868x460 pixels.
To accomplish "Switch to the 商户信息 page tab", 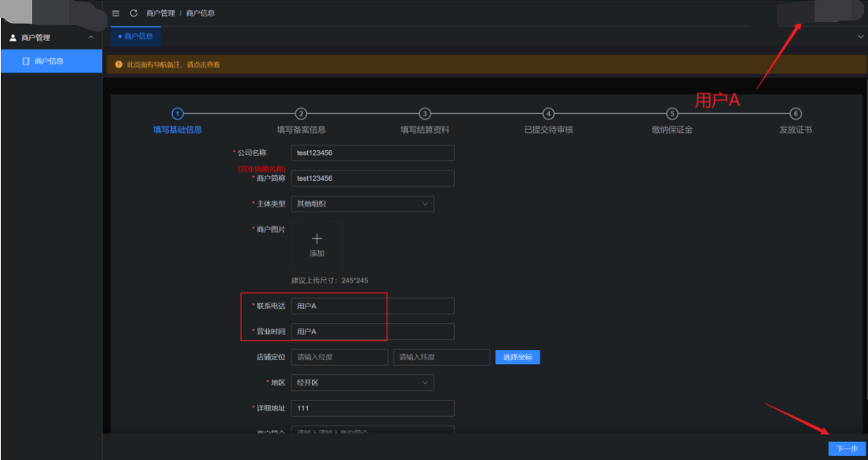I will click(136, 37).
